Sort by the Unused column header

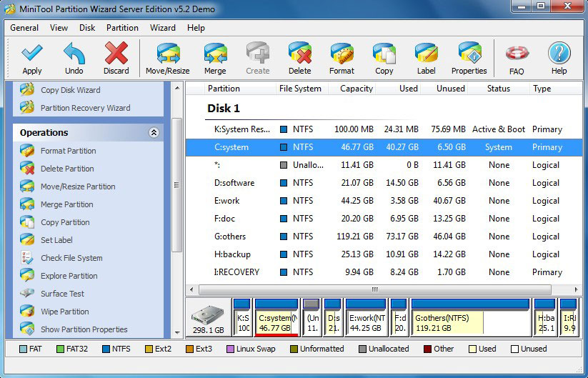pyautogui.click(x=444, y=89)
